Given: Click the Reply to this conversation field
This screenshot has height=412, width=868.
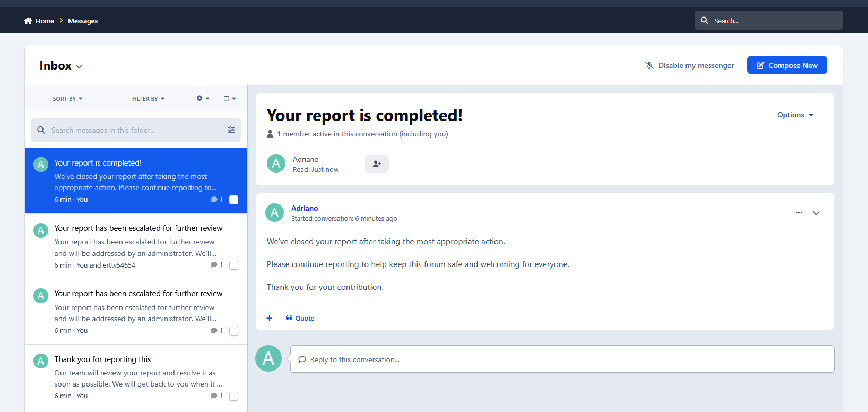Looking at the screenshot, I should coord(562,359).
